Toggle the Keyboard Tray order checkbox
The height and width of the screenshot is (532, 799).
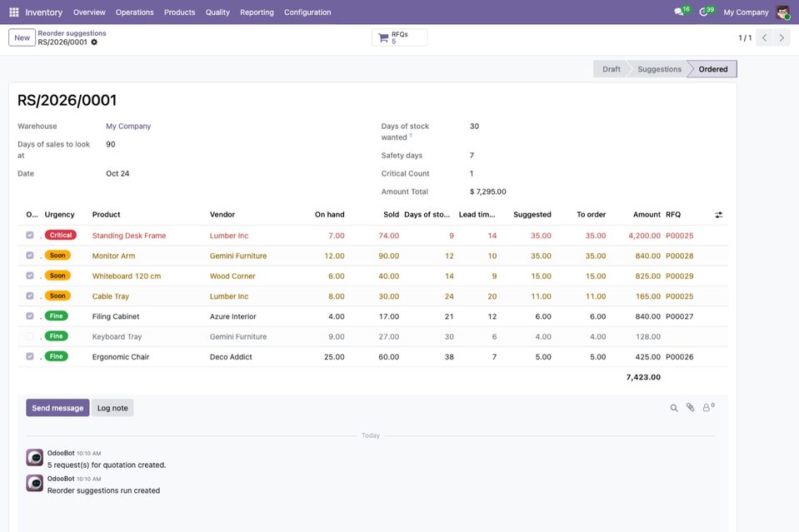[29, 336]
